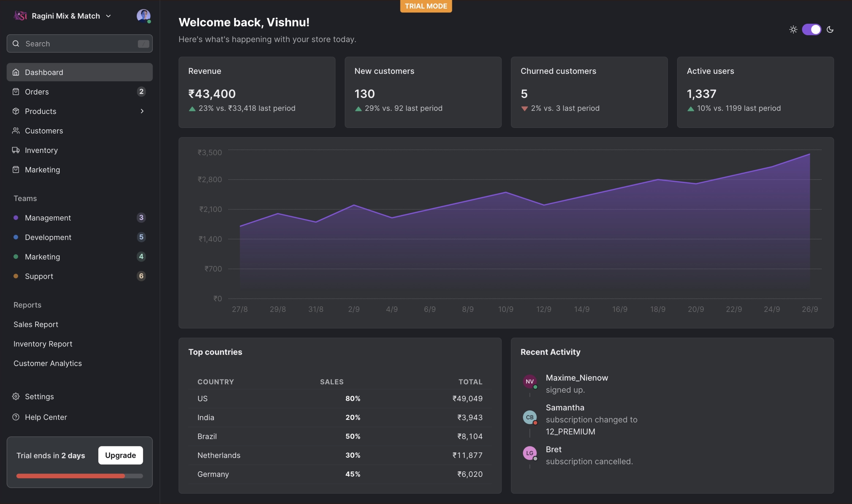Click the Active users stat card
This screenshot has height=504, width=852.
pyautogui.click(x=755, y=92)
